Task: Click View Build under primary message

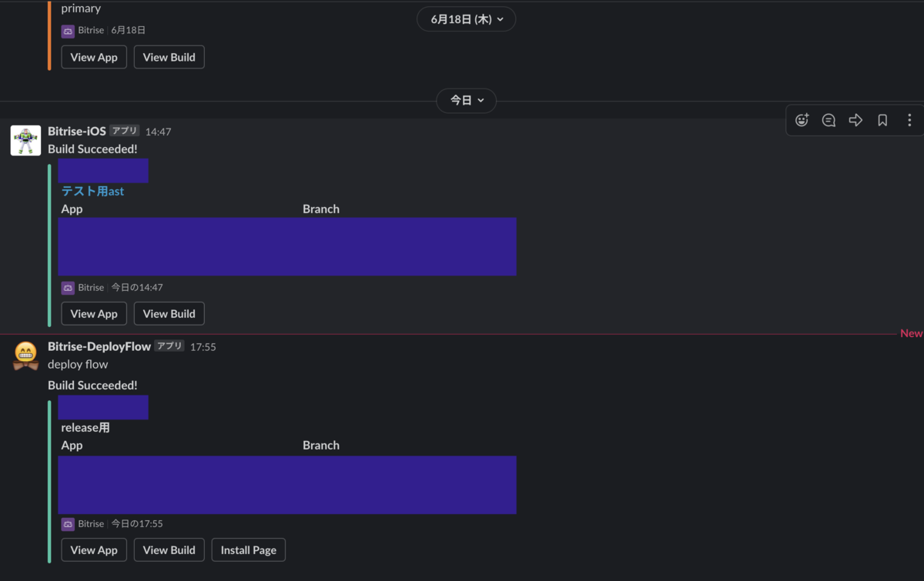Action: coord(169,57)
